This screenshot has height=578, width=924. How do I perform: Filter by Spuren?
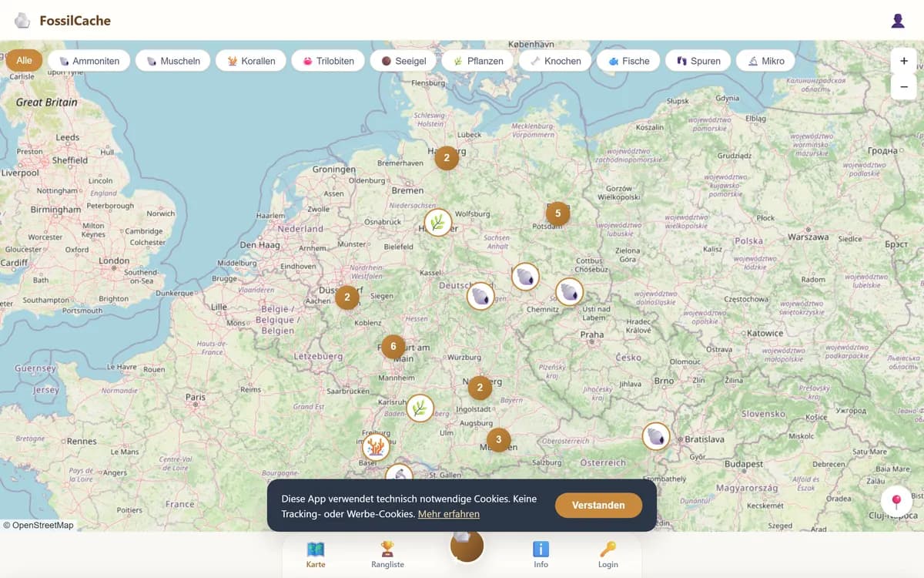[698, 61]
